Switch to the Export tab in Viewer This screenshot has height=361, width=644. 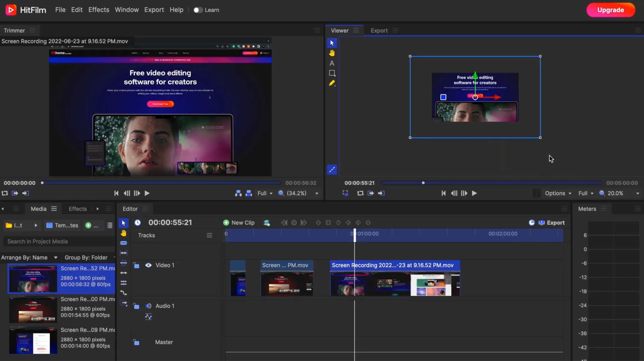pos(379,30)
